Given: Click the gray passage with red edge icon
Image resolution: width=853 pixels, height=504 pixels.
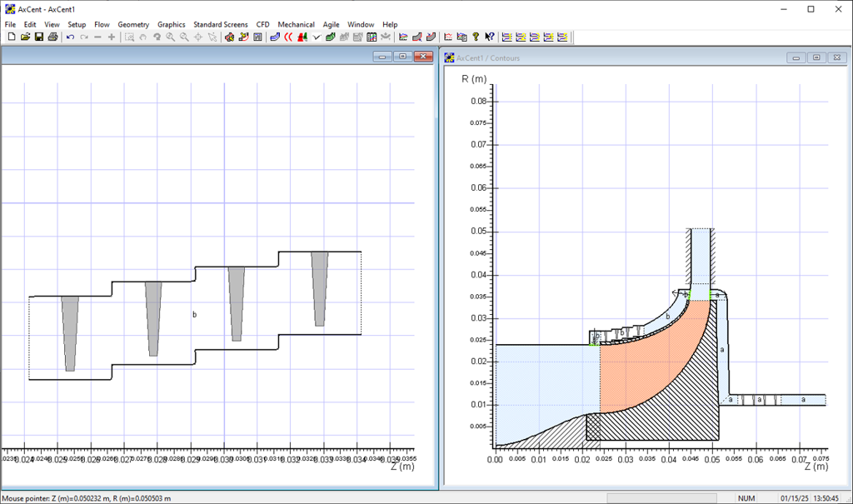Looking at the screenshot, I should pos(417,37).
